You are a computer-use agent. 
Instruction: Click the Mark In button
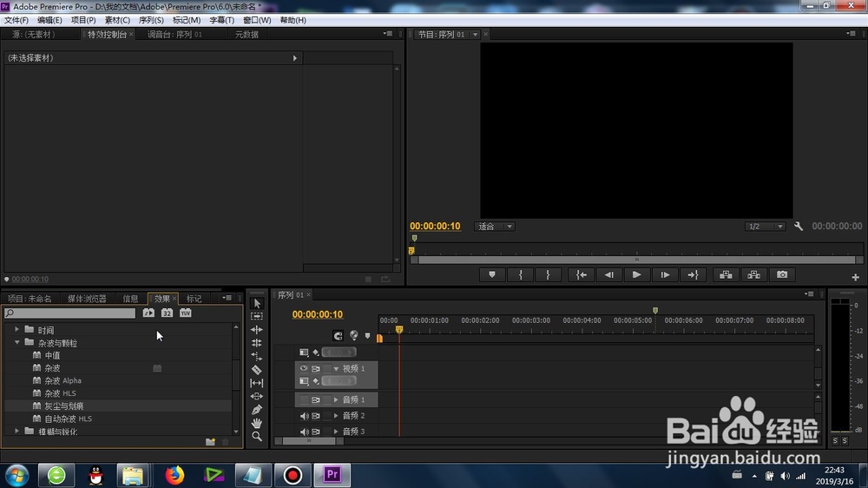520,274
